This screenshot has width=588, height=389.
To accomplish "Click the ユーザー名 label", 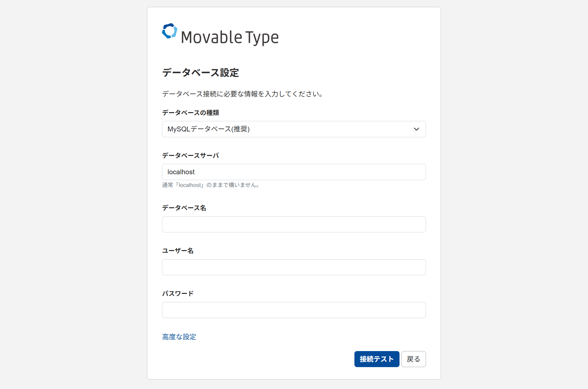I will click(x=178, y=251).
